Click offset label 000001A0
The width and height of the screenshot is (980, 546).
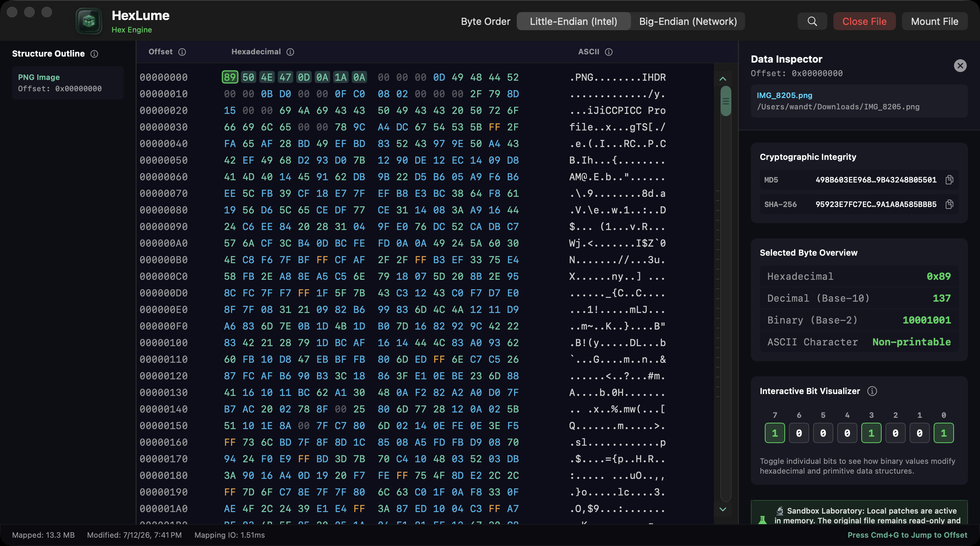tap(164, 509)
